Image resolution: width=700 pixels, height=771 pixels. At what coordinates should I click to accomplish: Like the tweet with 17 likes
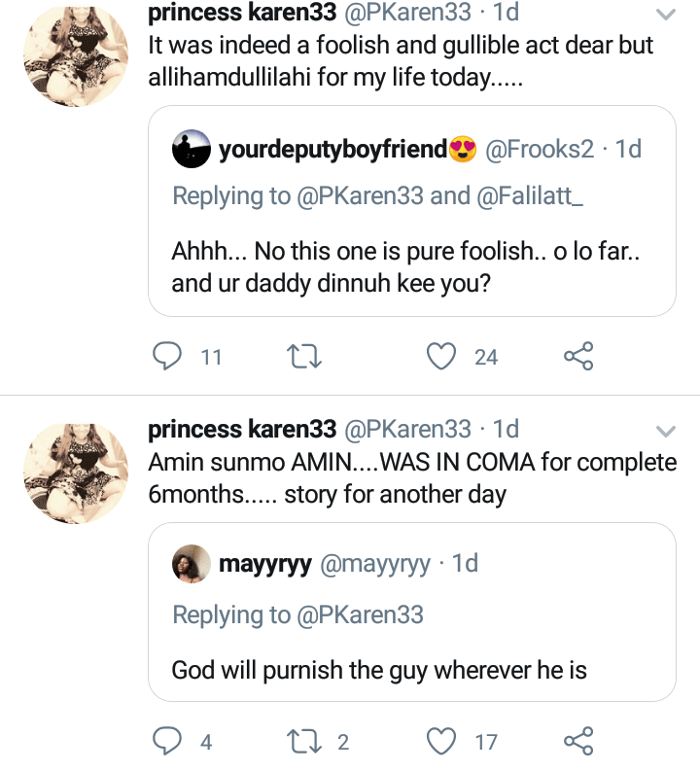(442, 742)
